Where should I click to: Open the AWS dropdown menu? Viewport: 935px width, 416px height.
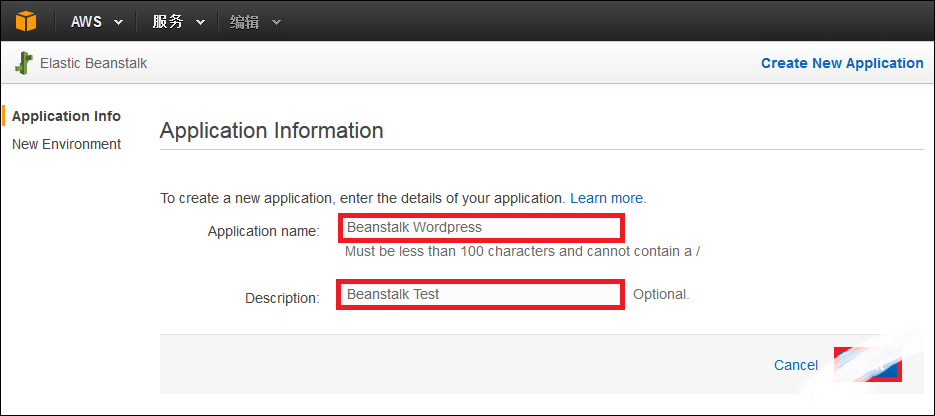pos(97,22)
